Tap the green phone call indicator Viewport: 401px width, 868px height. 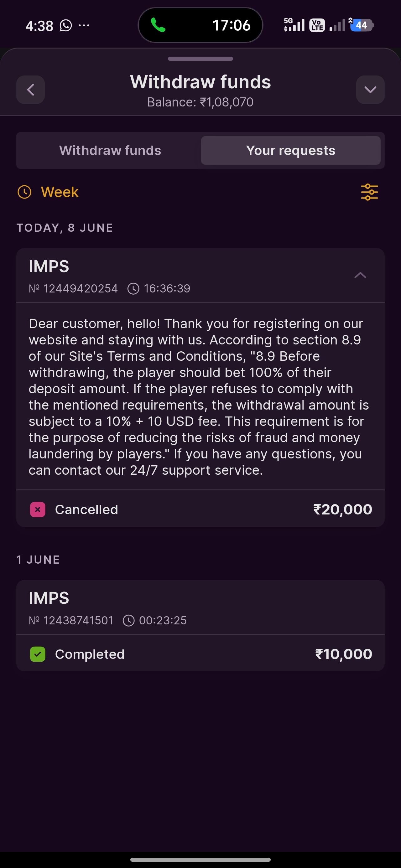[158, 25]
